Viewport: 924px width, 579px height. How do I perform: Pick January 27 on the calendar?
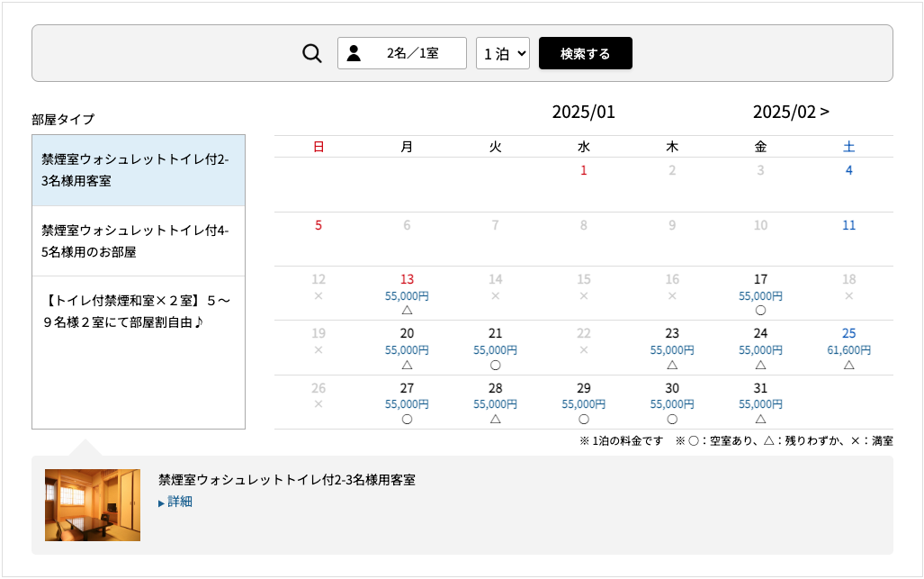pos(407,403)
